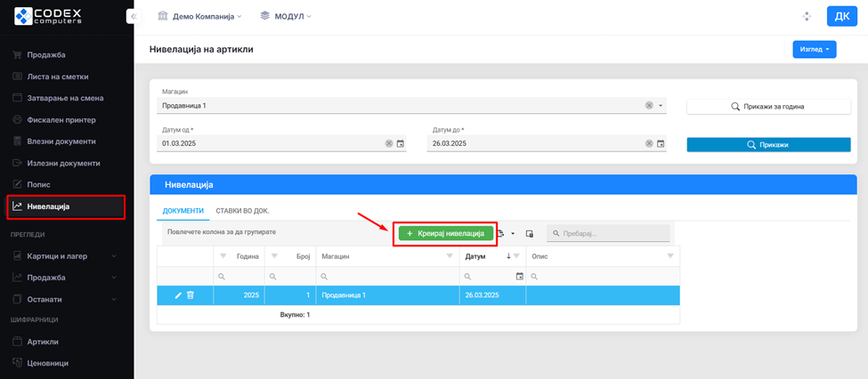
Task: Click the 'Пребарај...' search field
Action: (608, 233)
